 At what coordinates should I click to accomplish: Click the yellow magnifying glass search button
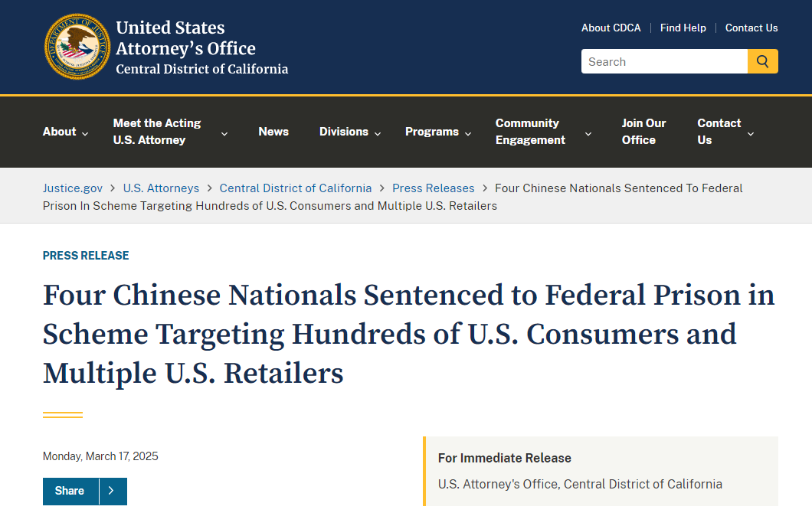[762, 61]
